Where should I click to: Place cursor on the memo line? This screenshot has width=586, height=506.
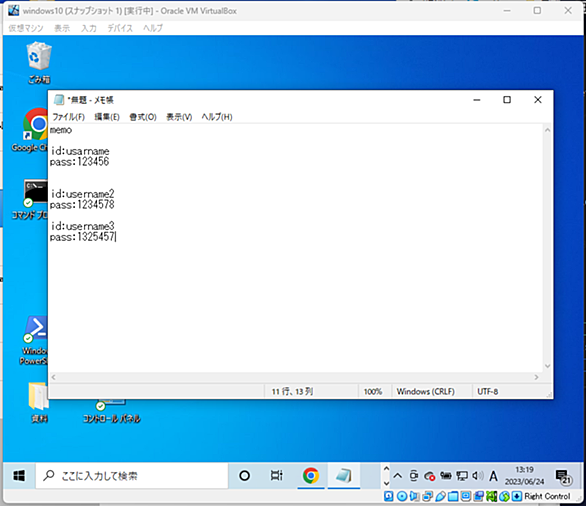pyautogui.click(x=61, y=130)
